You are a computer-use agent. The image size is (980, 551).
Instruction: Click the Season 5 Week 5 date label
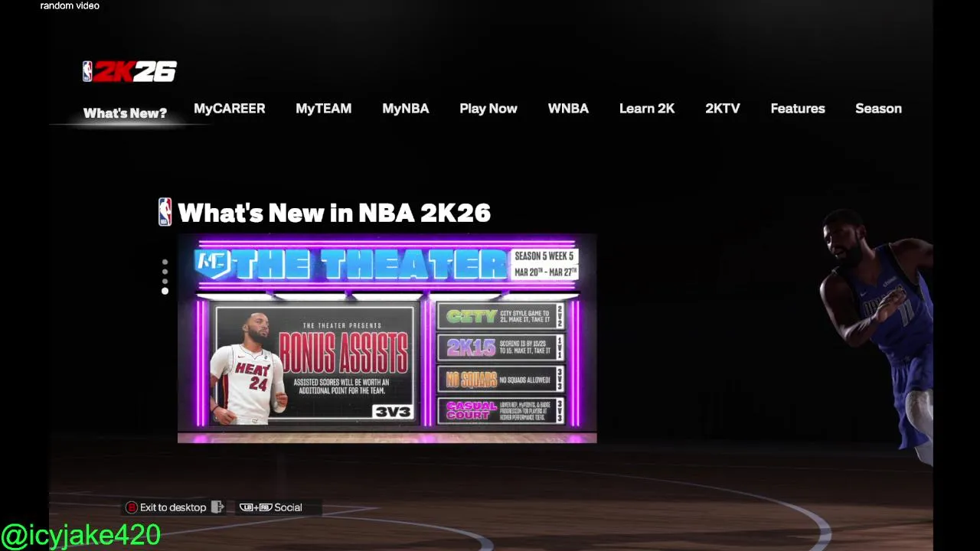click(544, 264)
